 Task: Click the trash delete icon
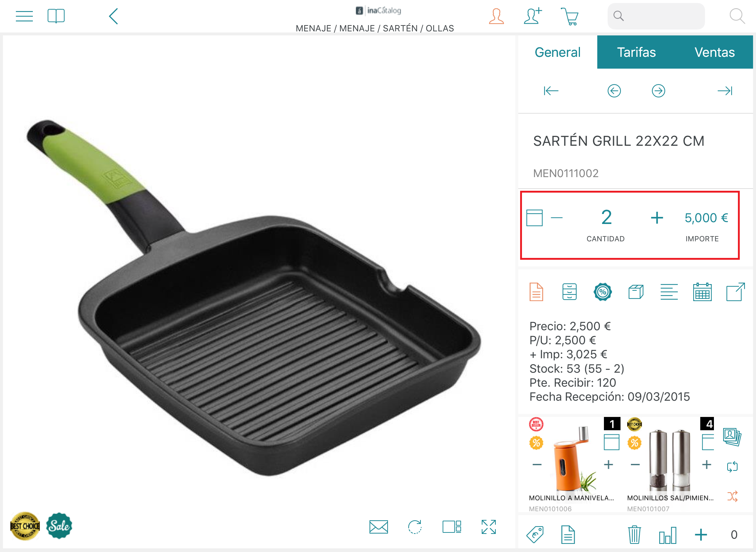[x=634, y=535]
